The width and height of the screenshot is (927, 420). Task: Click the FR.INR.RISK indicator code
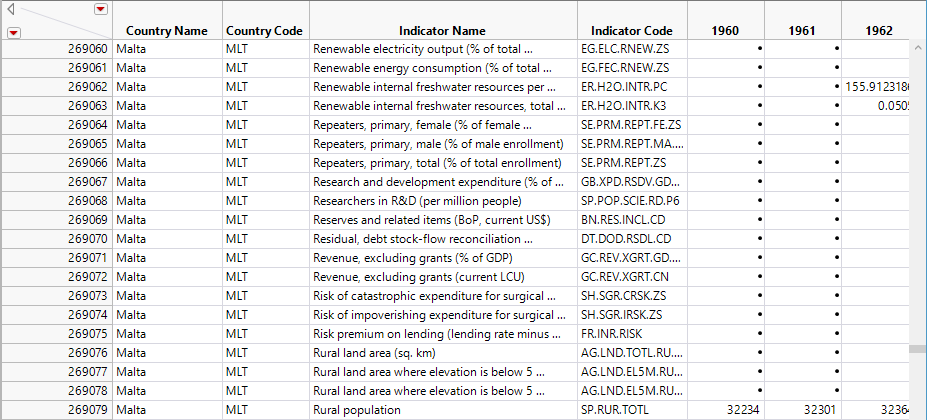click(x=632, y=334)
